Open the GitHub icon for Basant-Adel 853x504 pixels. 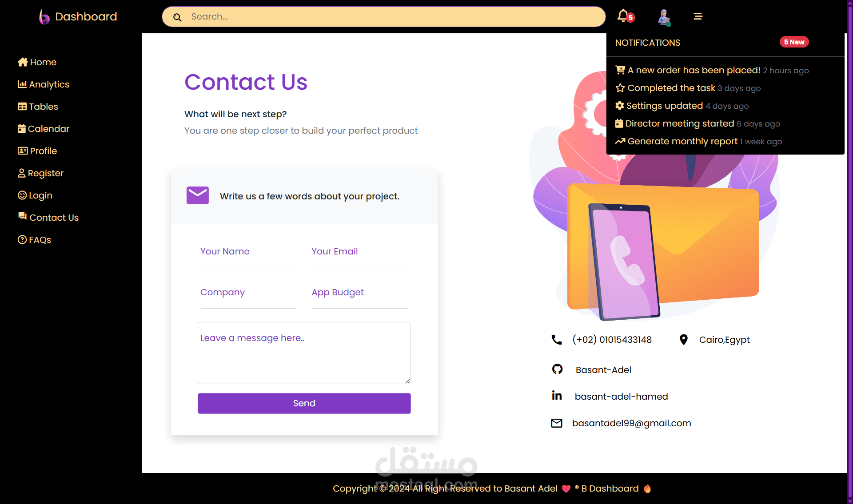[x=557, y=369]
